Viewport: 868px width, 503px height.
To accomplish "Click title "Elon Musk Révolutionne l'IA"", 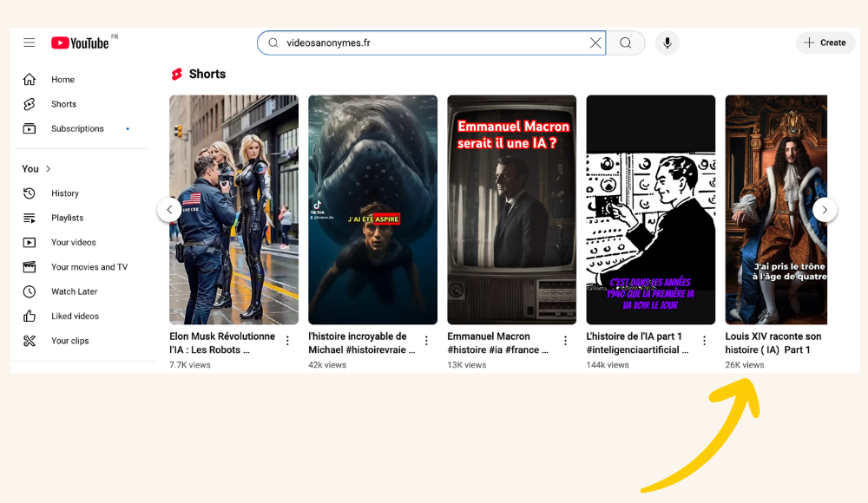I will pyautogui.click(x=222, y=343).
